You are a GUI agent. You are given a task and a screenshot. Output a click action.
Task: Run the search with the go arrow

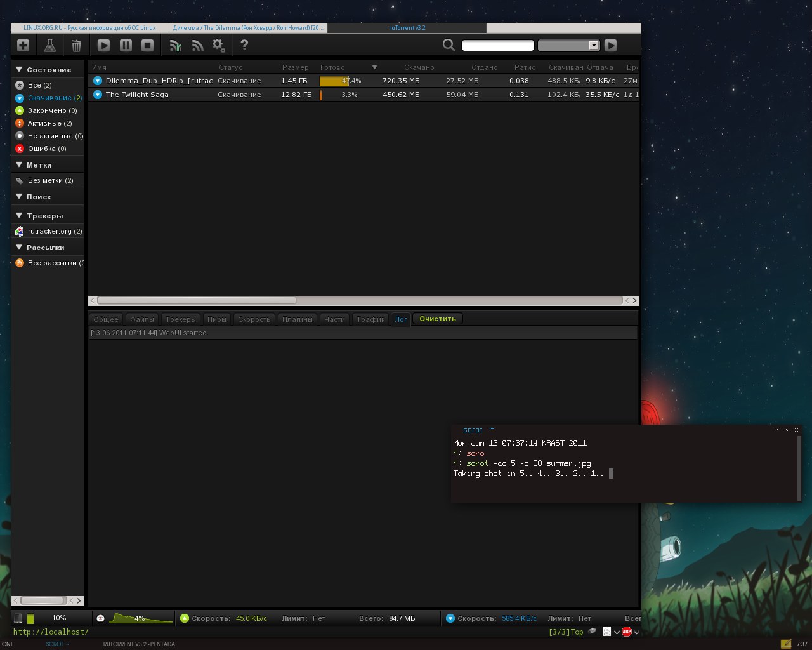(610, 45)
